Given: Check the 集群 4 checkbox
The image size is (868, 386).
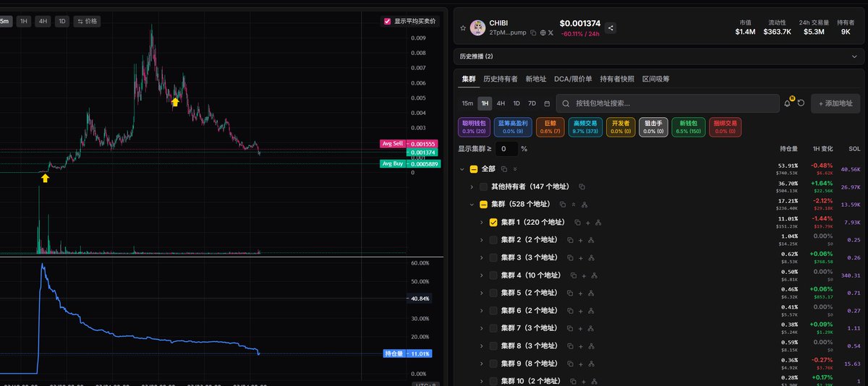Looking at the screenshot, I should pos(493,275).
